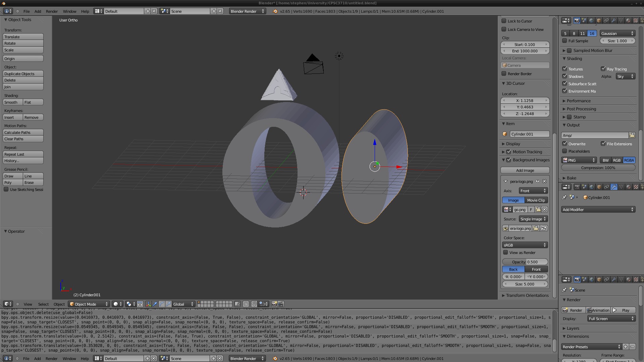Select the active Modifiers wrench tab above the Cylinder.001 breadcrumb
644x362 pixels.
coord(614,187)
